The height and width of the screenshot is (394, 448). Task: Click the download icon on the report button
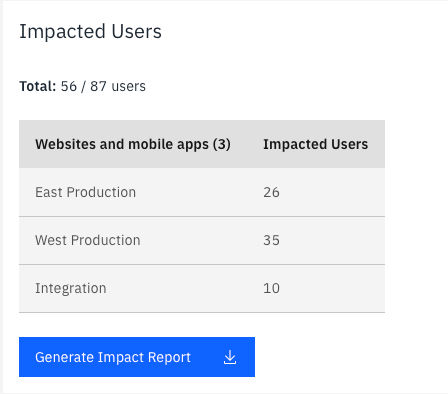(230, 357)
